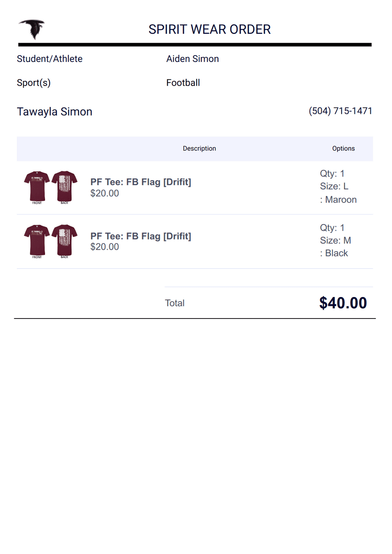392x554 pixels.
Task: Click the Sport(s) label
Action: pos(34,83)
